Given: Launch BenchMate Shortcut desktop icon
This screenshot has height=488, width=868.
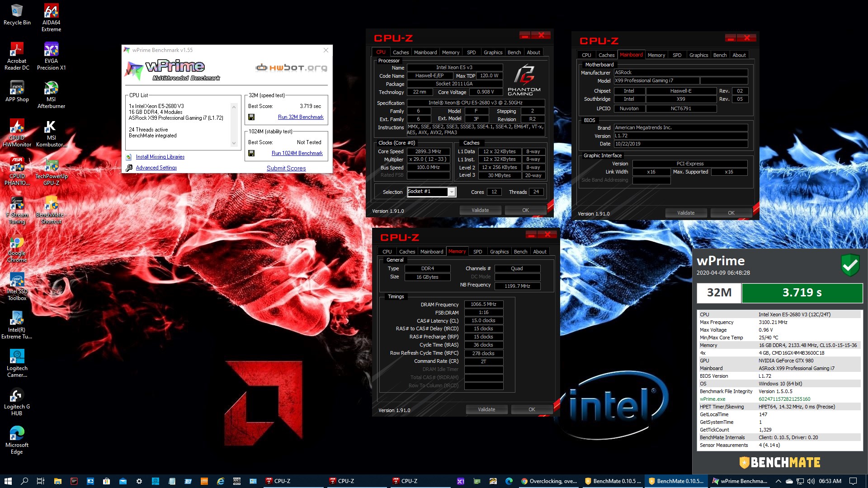Looking at the screenshot, I should (x=51, y=210).
